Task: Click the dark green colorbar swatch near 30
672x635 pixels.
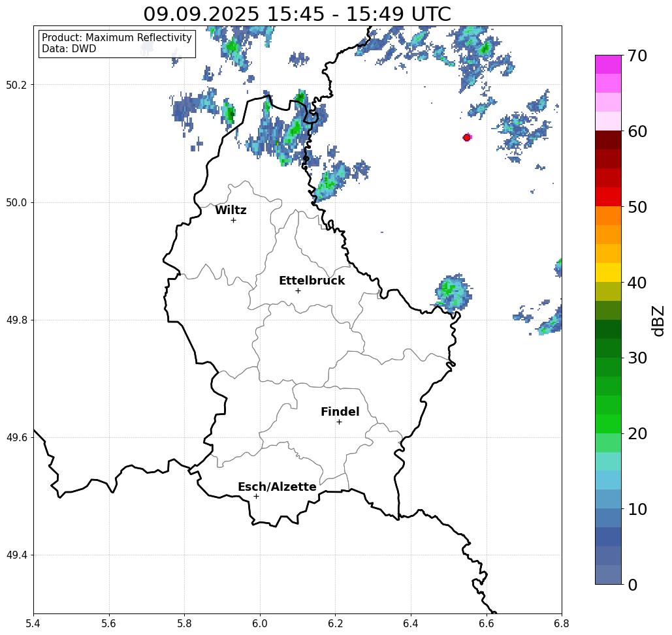Action: (x=608, y=348)
